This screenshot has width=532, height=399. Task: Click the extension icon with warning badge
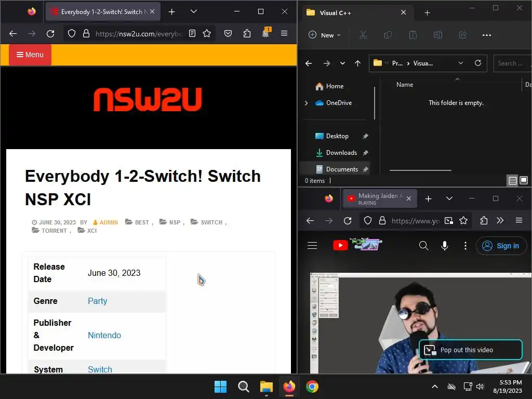266,33
